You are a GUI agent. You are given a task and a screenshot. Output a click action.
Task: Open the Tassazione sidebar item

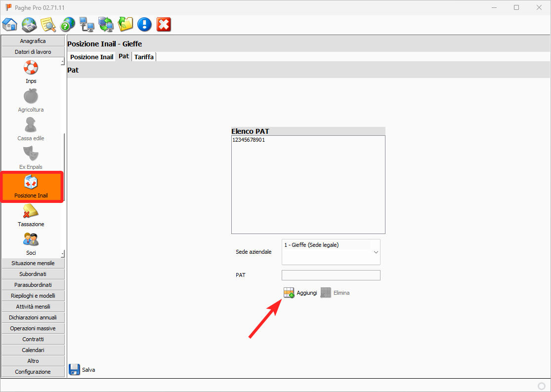[x=31, y=215]
